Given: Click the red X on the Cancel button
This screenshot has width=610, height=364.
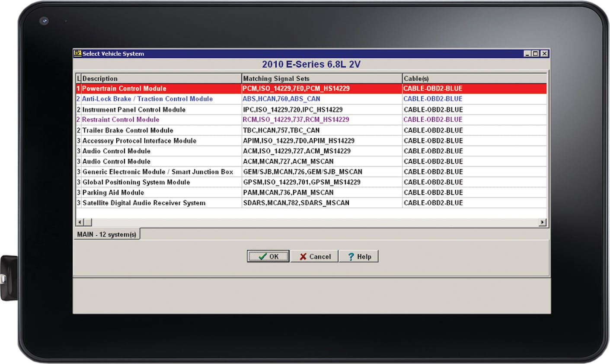Looking at the screenshot, I should click(x=303, y=256).
